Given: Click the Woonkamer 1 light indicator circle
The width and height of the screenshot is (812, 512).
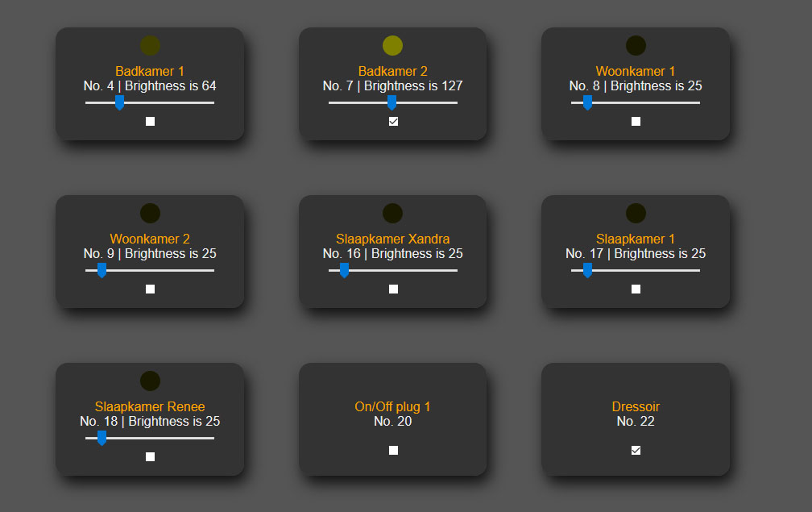Looking at the screenshot, I should pos(636,46).
